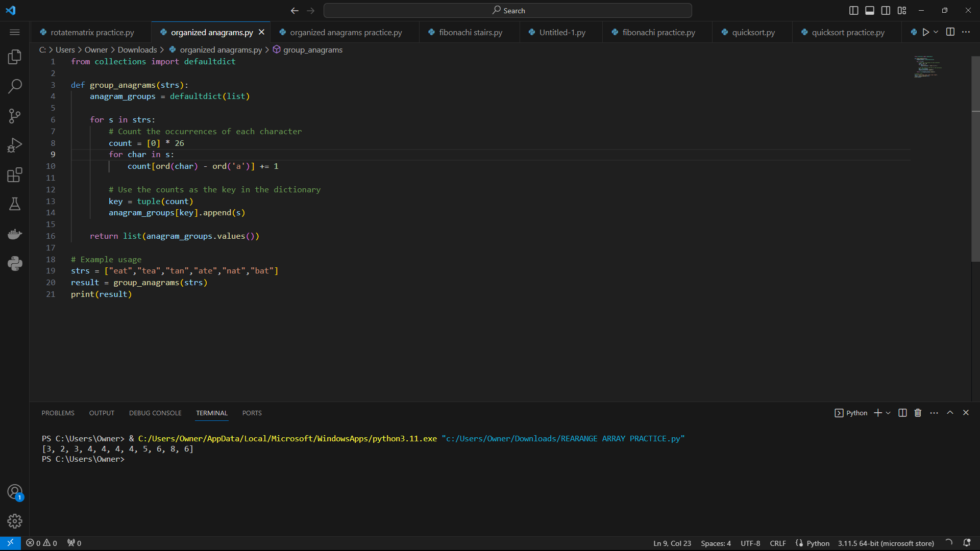The width and height of the screenshot is (980, 551).
Task: Click the organized anagrams.py breadcrumb
Action: 215,49
